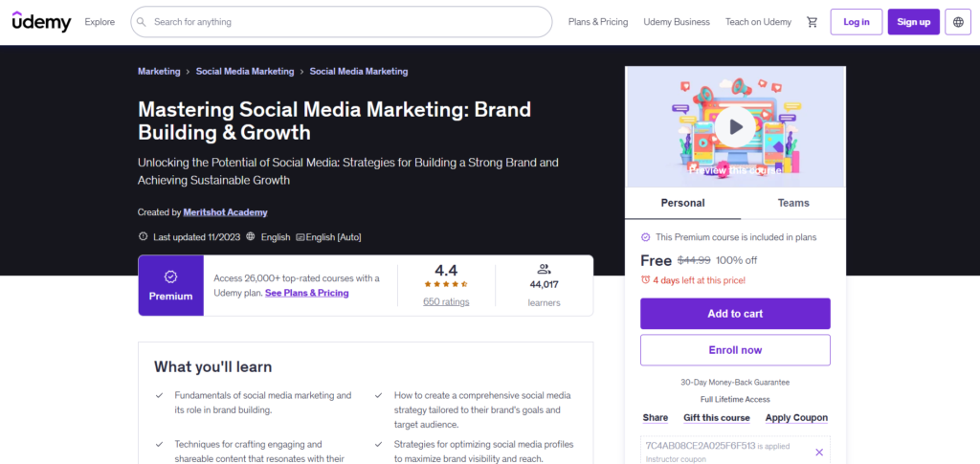Add the course to cart
The image size is (980, 464).
[x=735, y=314]
